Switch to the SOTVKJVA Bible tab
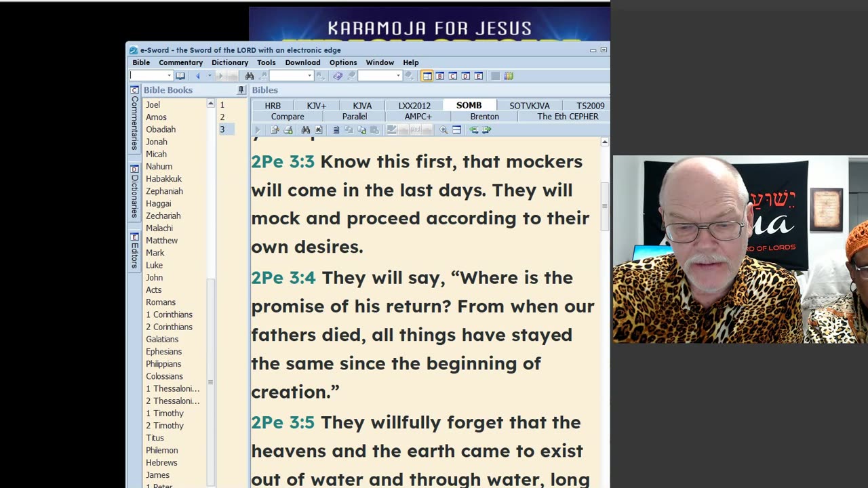 point(530,105)
